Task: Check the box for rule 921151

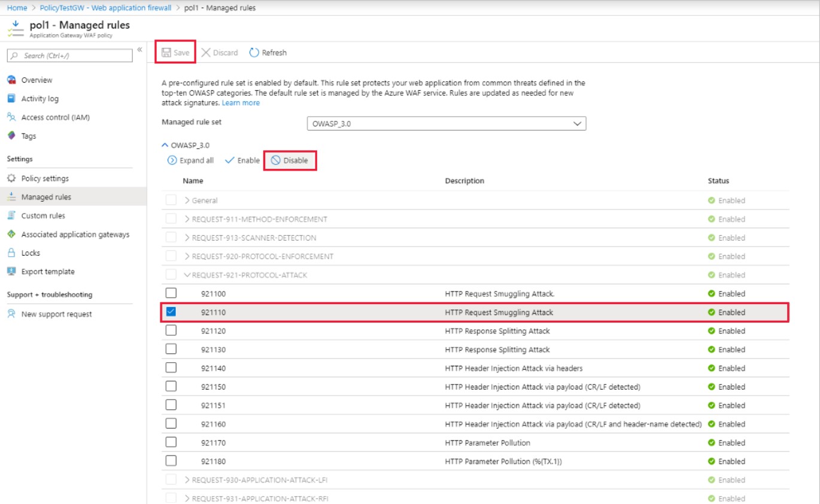Action: pyautogui.click(x=171, y=405)
